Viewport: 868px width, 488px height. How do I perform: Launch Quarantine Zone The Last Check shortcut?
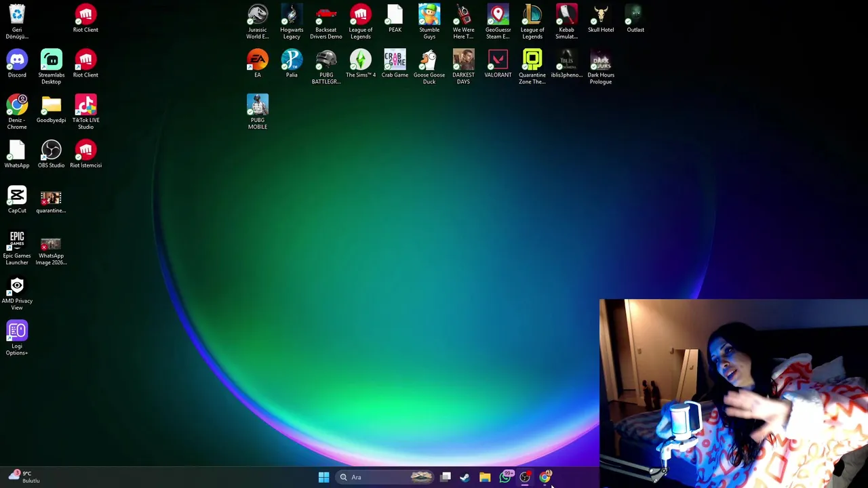(x=532, y=66)
